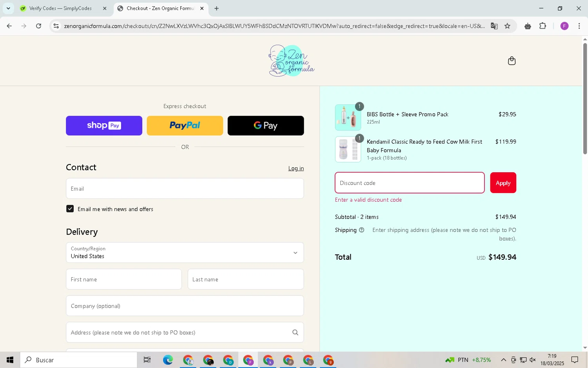Viewport: 588px width, 368px height.
Task: Click the Address field
Action: click(x=185, y=332)
